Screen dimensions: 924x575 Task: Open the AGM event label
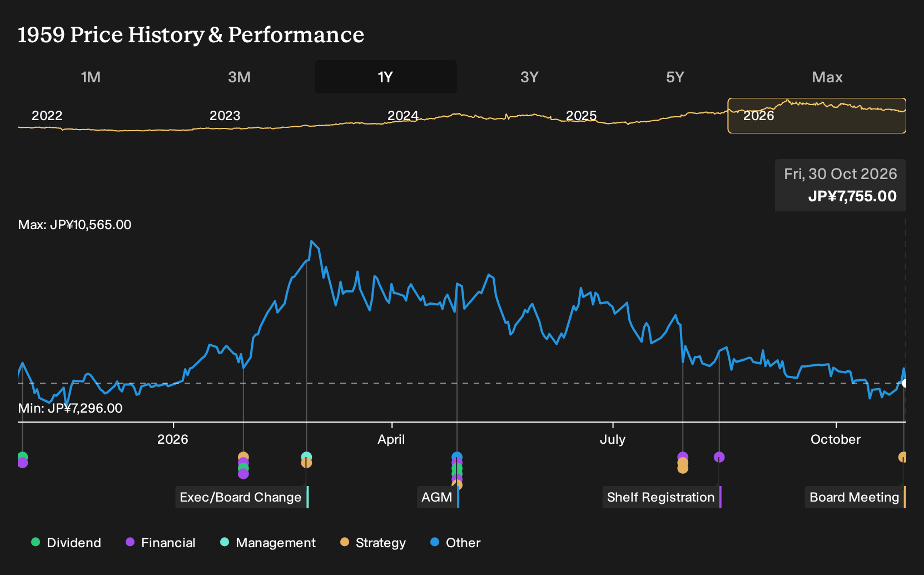pos(438,497)
